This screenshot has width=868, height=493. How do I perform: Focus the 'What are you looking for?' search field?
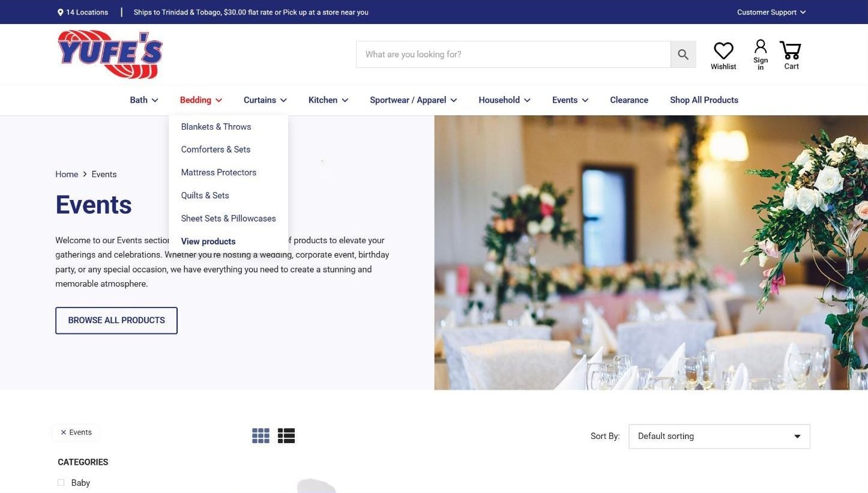pos(513,55)
